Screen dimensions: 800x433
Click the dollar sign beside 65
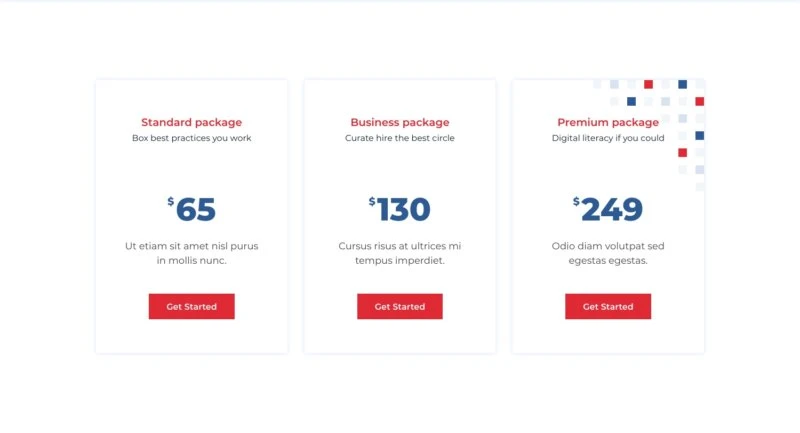click(171, 202)
